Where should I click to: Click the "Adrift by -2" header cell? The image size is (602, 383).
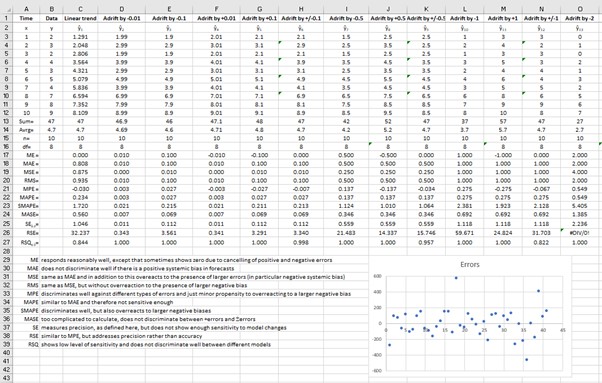click(x=580, y=18)
